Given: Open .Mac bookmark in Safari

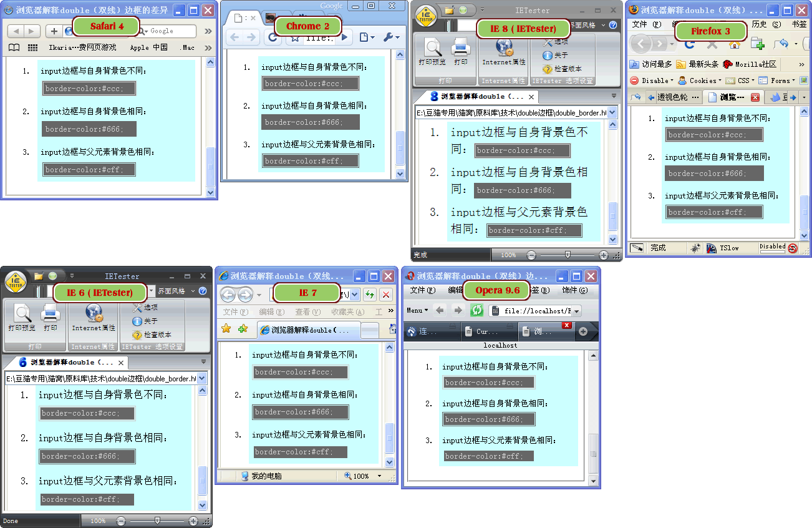Looking at the screenshot, I should coord(186,47).
